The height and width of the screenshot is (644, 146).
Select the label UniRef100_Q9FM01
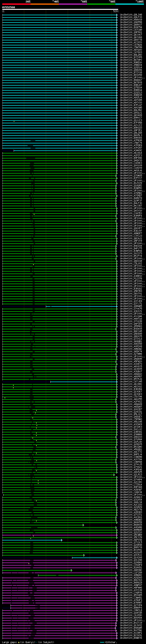pos(131,32)
